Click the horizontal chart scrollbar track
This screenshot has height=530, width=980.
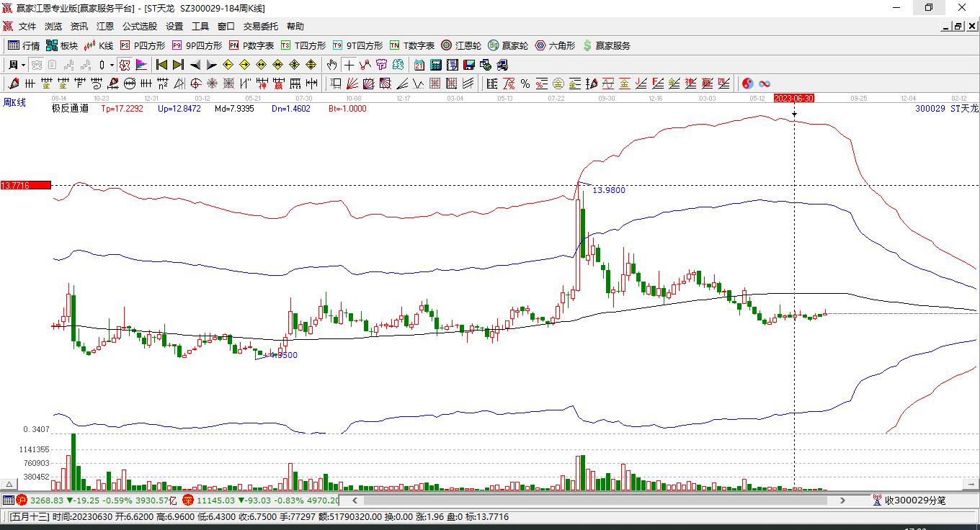click(598, 500)
